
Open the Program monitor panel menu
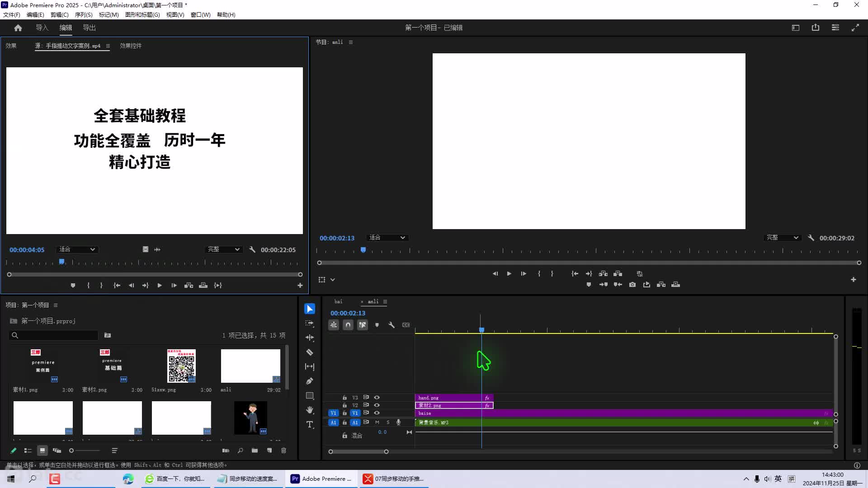[x=351, y=42]
